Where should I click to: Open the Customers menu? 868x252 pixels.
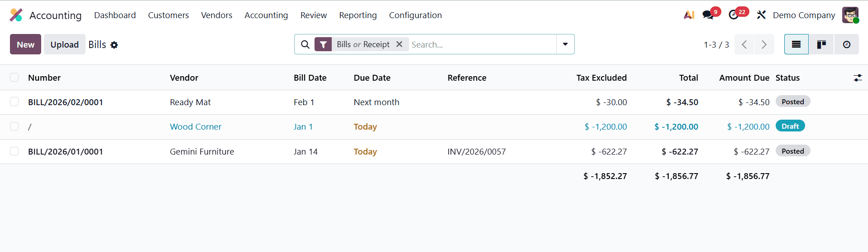(x=168, y=15)
